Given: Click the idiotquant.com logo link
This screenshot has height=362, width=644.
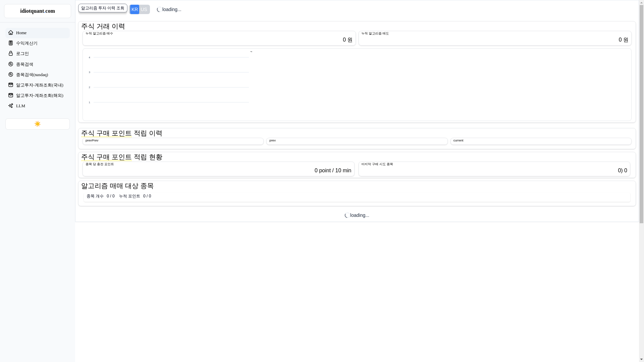Looking at the screenshot, I should click(x=38, y=11).
